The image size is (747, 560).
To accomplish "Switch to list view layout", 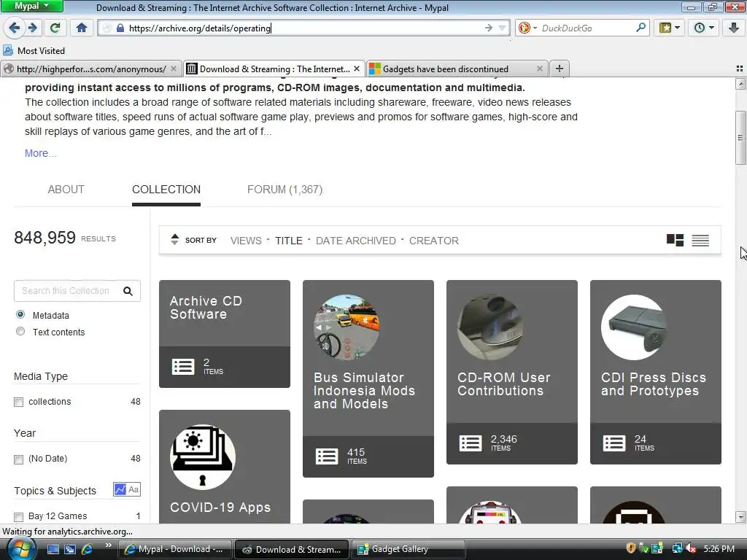I will pos(700,241).
